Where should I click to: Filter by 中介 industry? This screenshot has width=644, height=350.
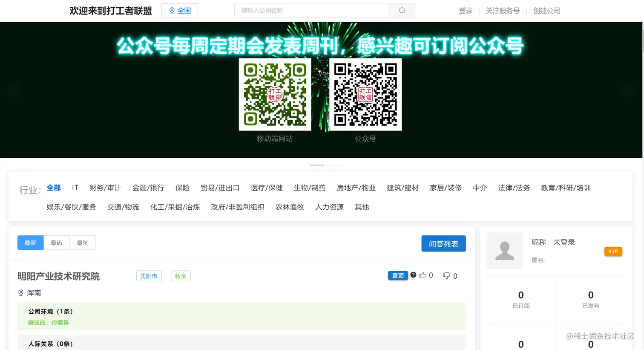click(480, 188)
